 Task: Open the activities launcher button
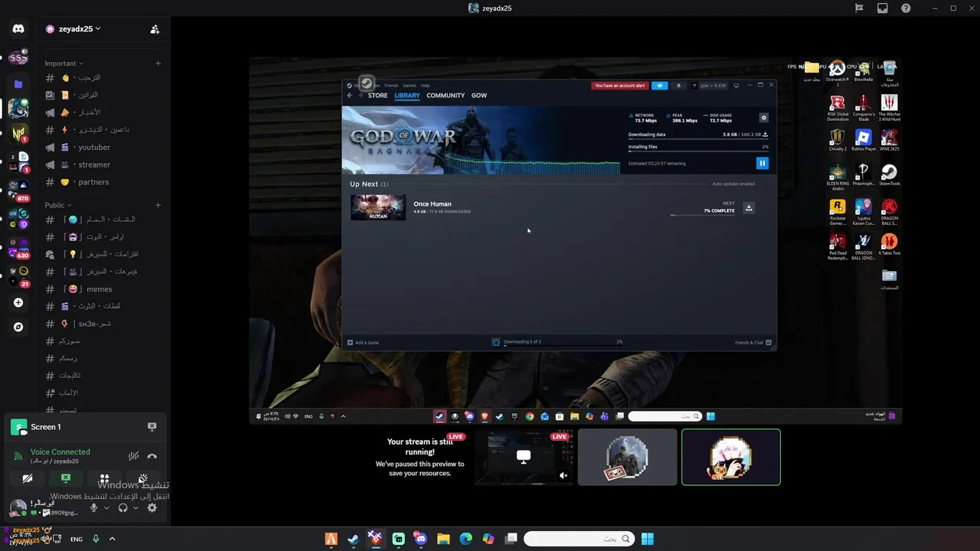click(104, 478)
